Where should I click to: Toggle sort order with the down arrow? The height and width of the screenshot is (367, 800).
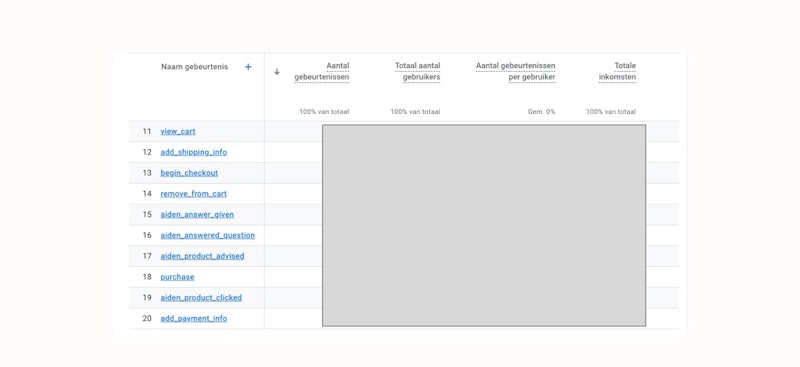(x=277, y=71)
